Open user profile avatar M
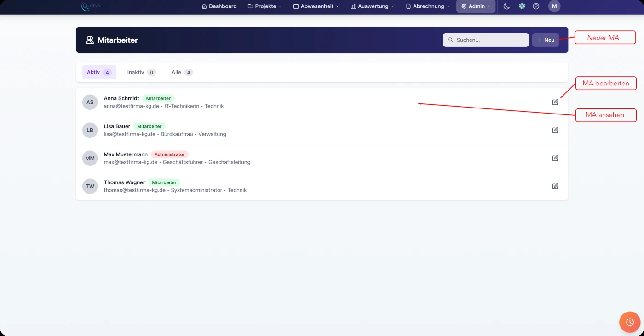This screenshot has height=336, width=644. point(554,6)
